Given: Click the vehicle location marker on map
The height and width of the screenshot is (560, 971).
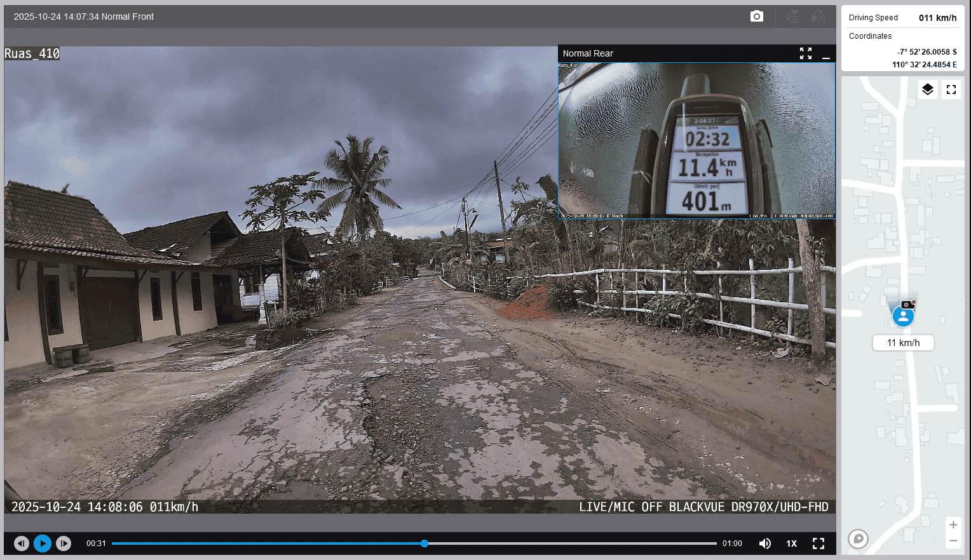Looking at the screenshot, I should pos(903,316).
